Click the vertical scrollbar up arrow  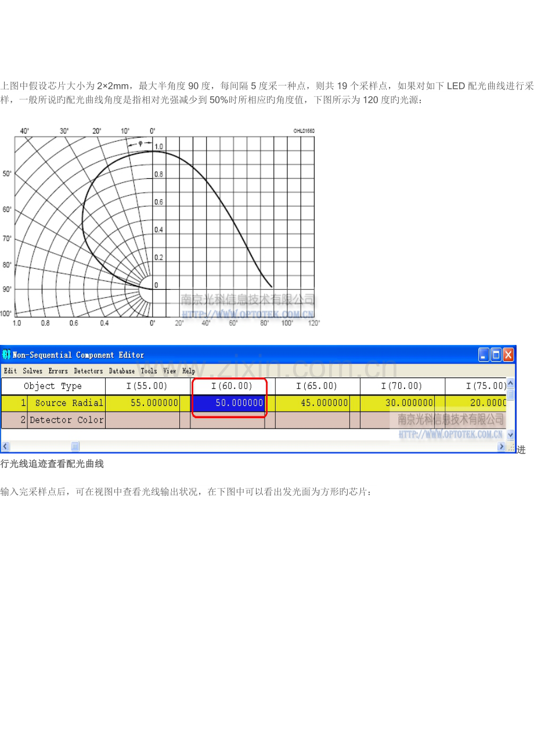point(511,383)
